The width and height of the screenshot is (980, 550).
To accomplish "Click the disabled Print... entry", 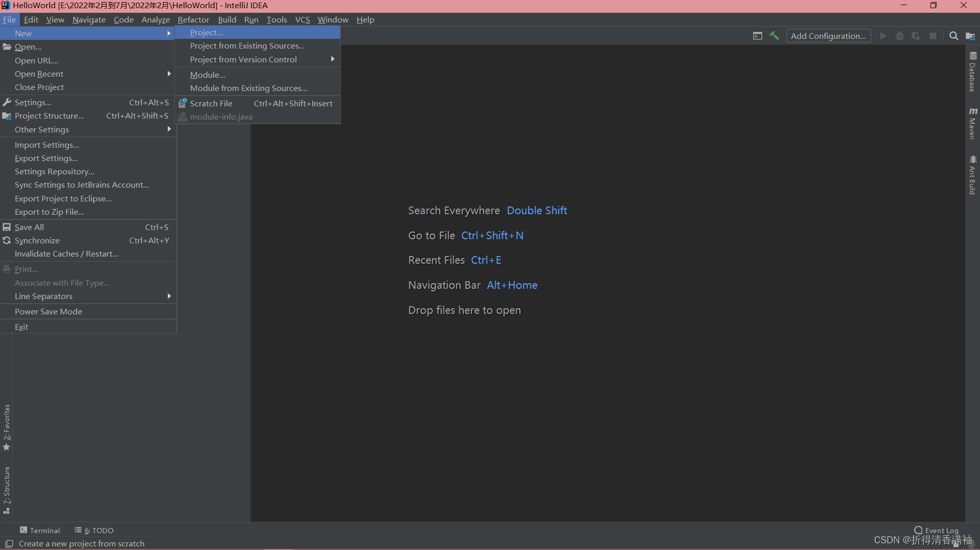I will pos(88,269).
